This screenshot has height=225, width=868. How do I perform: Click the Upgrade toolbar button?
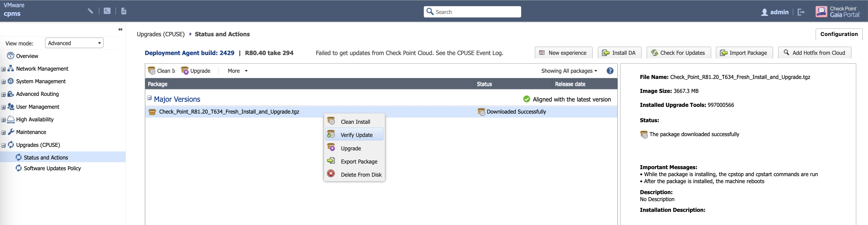point(196,71)
